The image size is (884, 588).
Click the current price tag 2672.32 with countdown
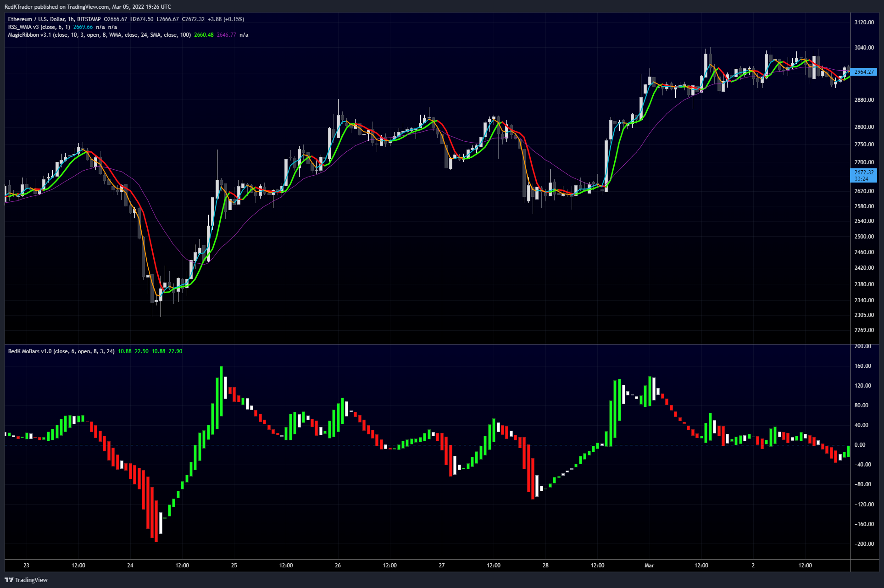pos(864,175)
